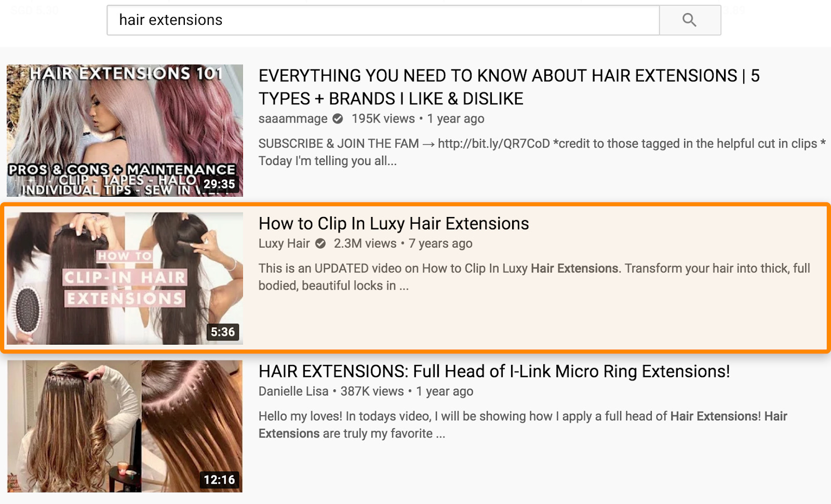Click the Danielle Lisa channel name
Viewport: 831px width, 504px height.
pyautogui.click(x=293, y=391)
